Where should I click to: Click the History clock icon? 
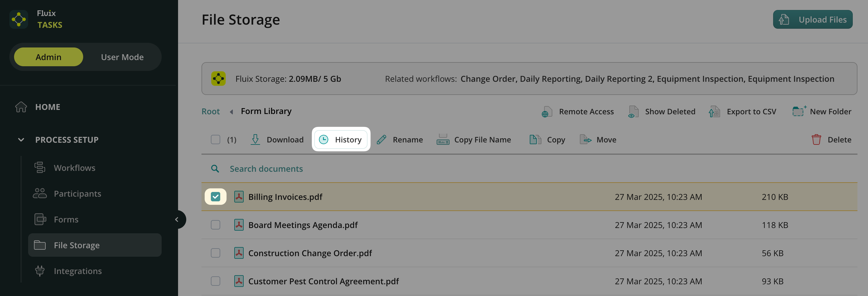pyautogui.click(x=324, y=140)
